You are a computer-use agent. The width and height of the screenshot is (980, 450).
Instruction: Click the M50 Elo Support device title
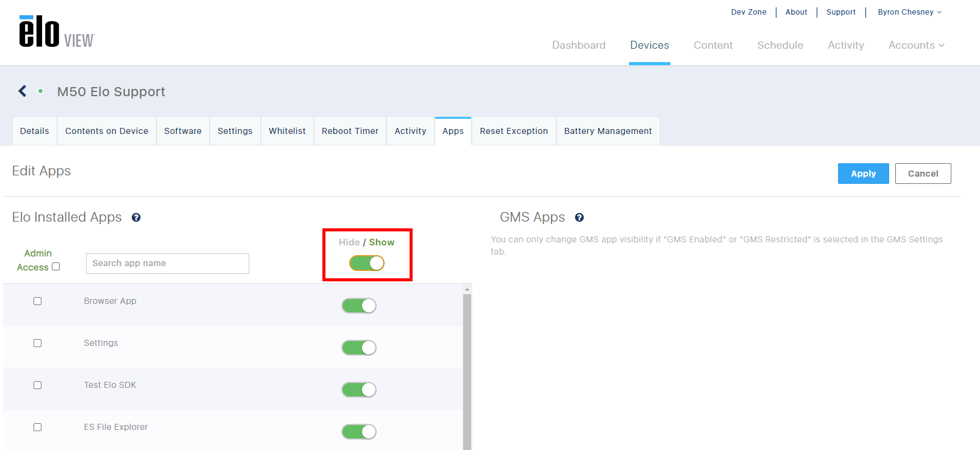111,91
